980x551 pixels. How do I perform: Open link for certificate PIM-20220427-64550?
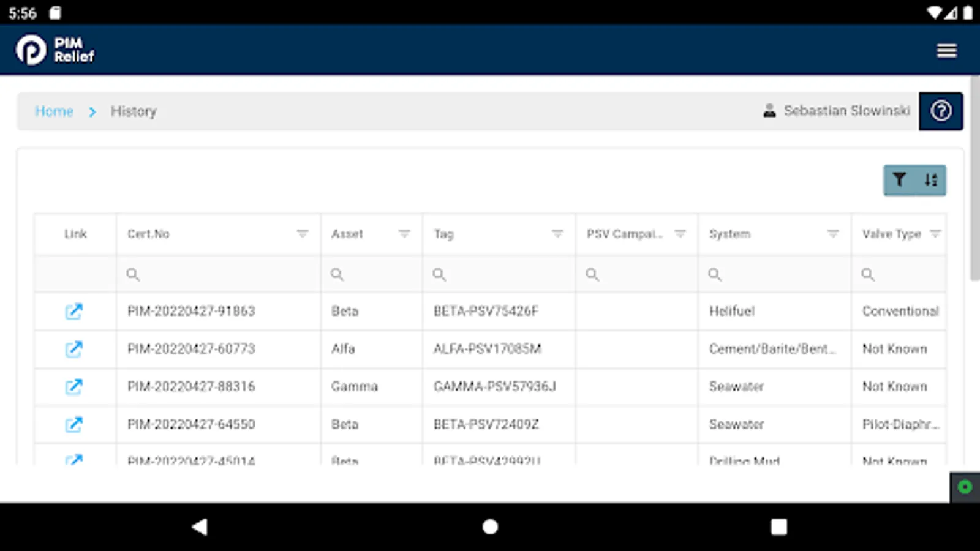[x=73, y=424]
